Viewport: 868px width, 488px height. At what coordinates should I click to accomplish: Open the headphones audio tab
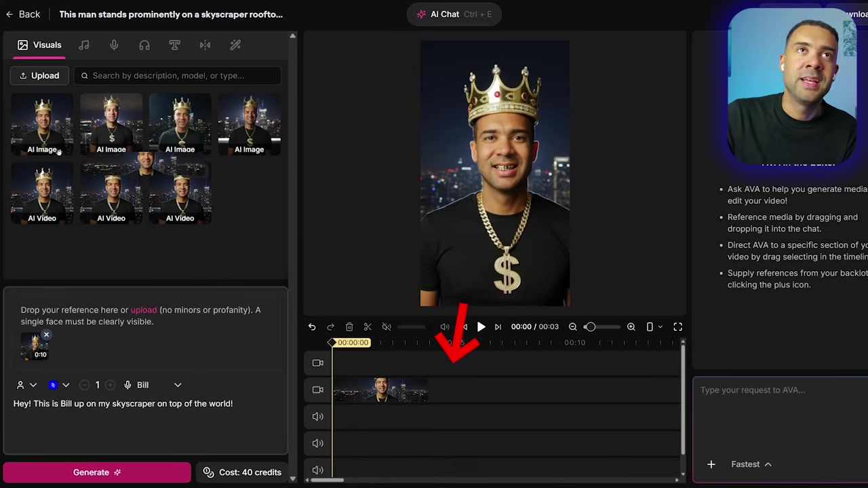click(x=144, y=45)
